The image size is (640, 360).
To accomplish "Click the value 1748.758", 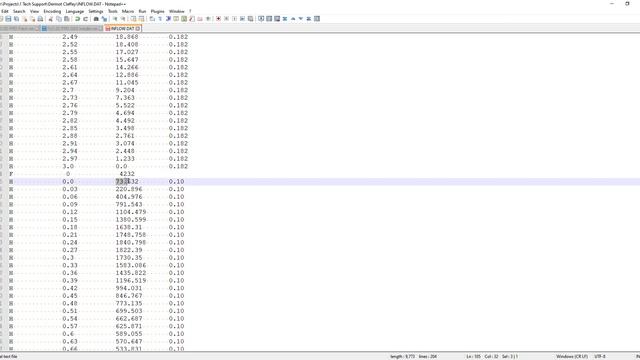I will [131, 235].
